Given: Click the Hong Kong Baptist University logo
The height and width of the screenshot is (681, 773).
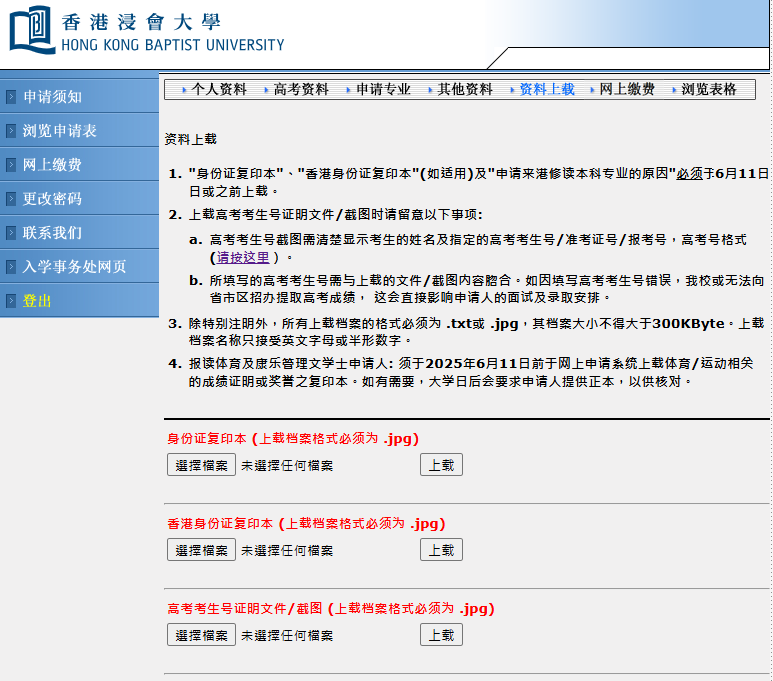Looking at the screenshot, I should (147, 31).
